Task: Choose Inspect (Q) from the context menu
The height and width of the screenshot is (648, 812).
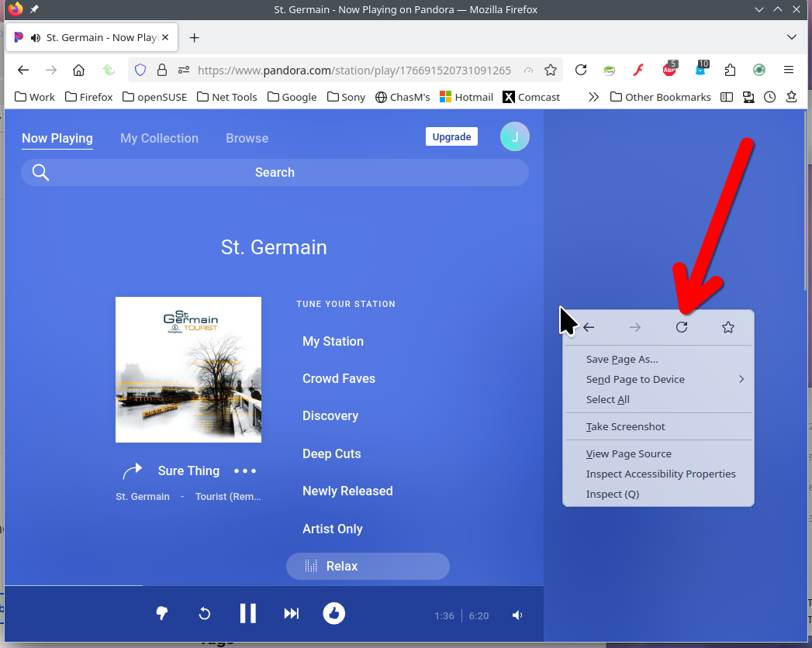Action: point(658,495)
